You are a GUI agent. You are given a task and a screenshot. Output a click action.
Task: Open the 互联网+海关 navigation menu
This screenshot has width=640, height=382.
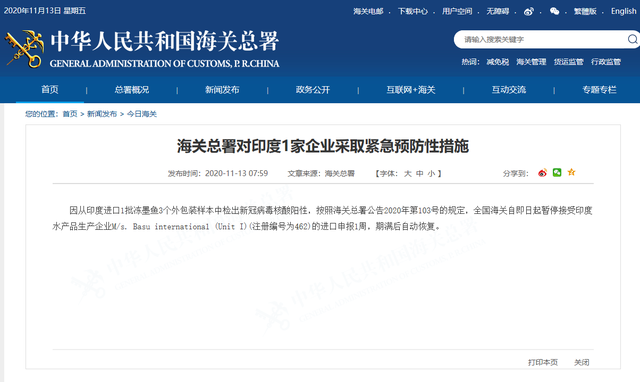point(411,90)
